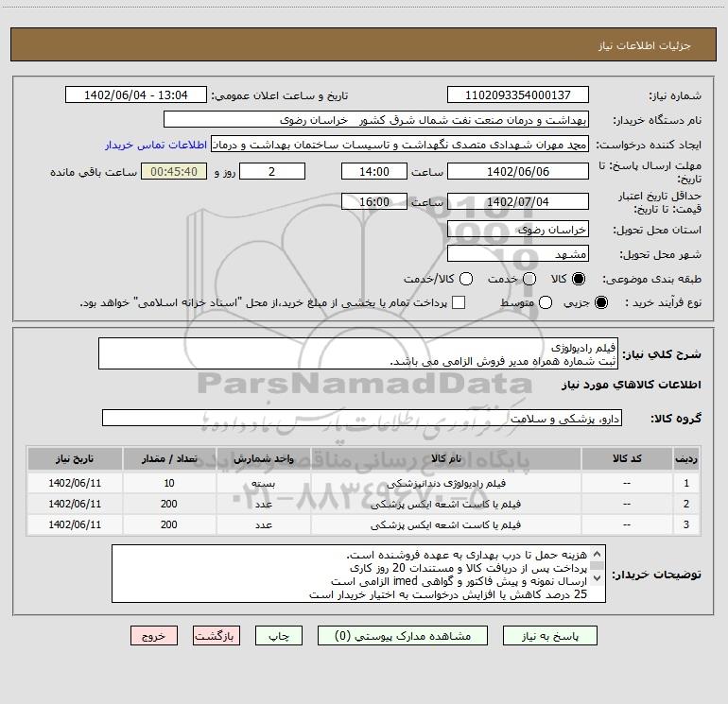Check the اسناد خزانه اسلامی payment checkbox

459,302
